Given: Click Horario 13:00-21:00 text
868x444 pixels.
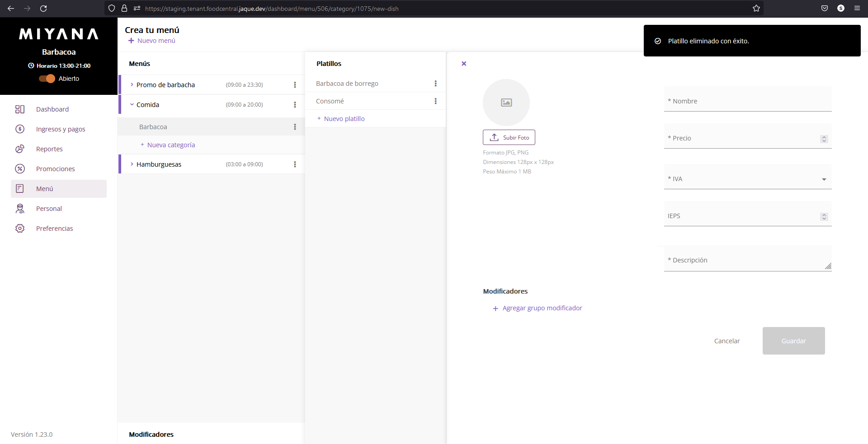Looking at the screenshot, I should pyautogui.click(x=63, y=65).
